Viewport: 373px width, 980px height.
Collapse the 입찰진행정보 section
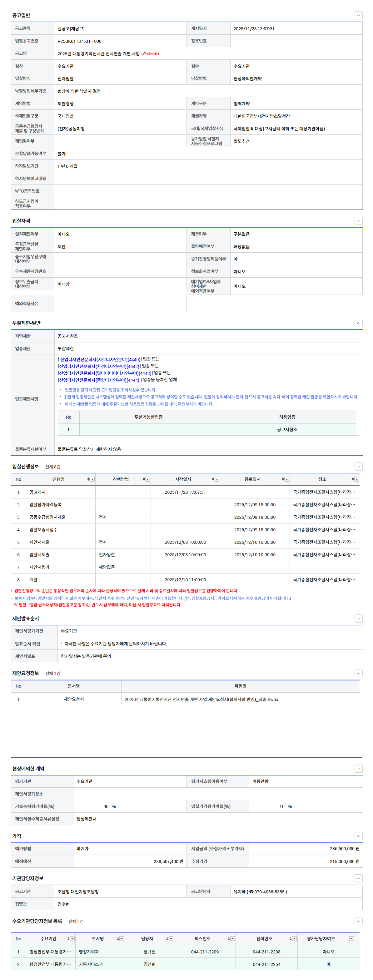358,467
